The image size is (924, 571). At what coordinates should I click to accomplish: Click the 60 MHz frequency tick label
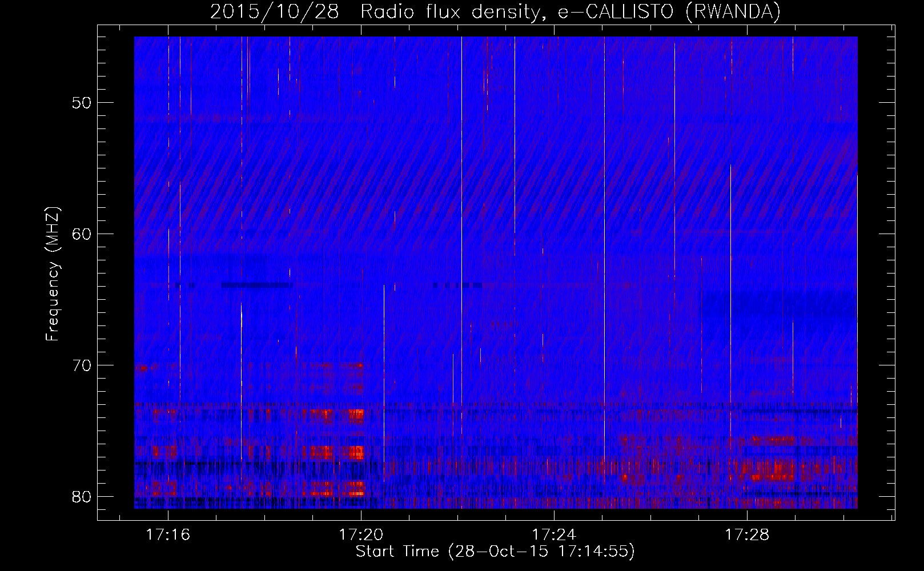pos(82,234)
